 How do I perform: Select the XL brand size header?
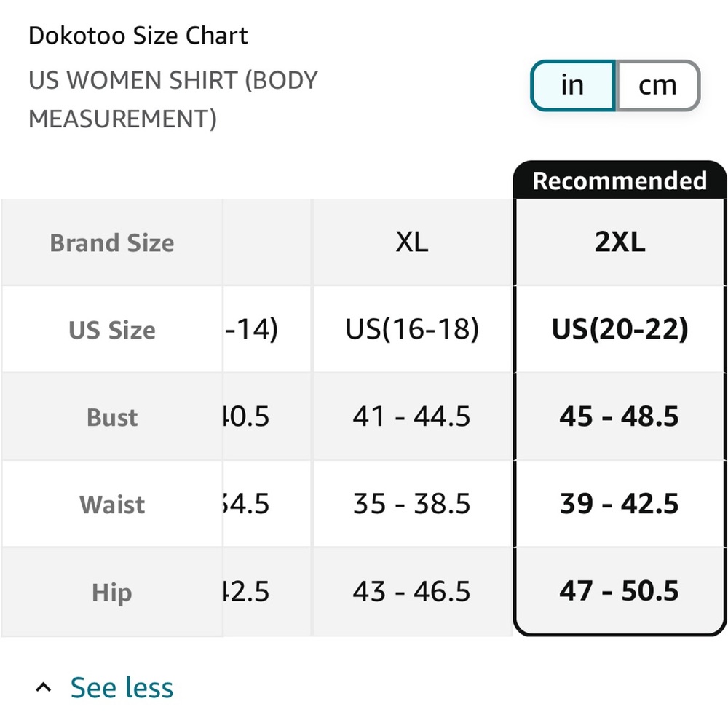pos(412,242)
